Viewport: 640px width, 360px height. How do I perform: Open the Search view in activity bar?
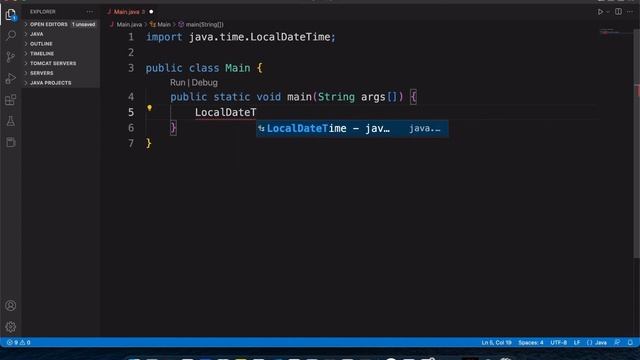point(11,36)
